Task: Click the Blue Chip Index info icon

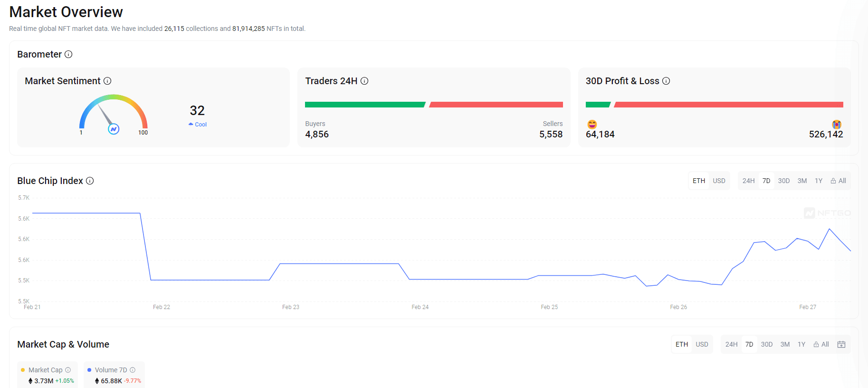Action: pos(90,181)
